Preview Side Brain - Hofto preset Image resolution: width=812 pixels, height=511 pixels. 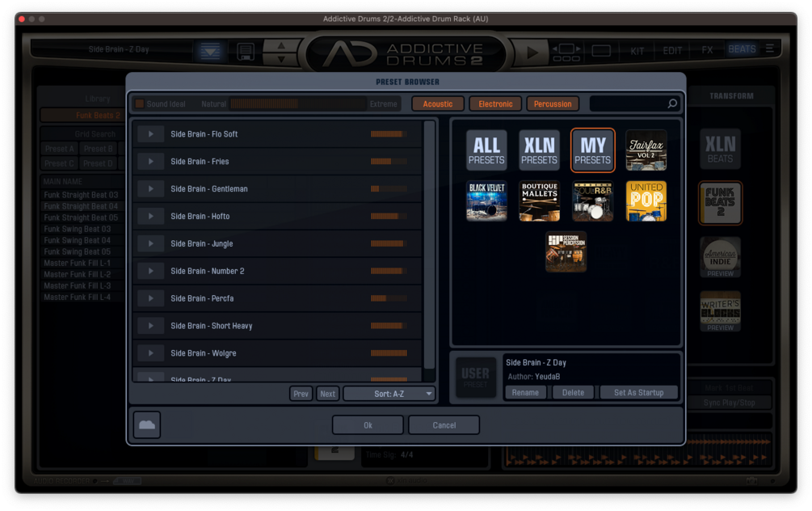coord(151,216)
